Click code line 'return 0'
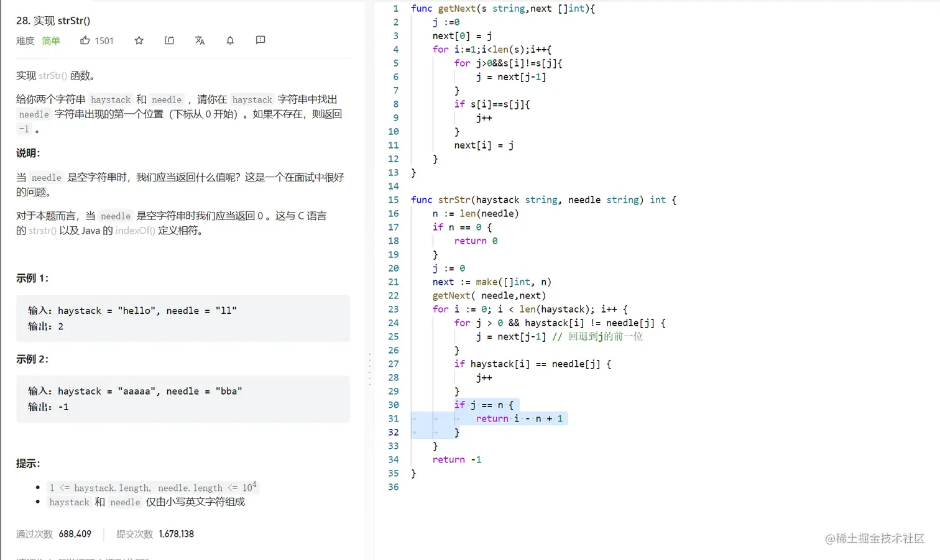 click(476, 241)
